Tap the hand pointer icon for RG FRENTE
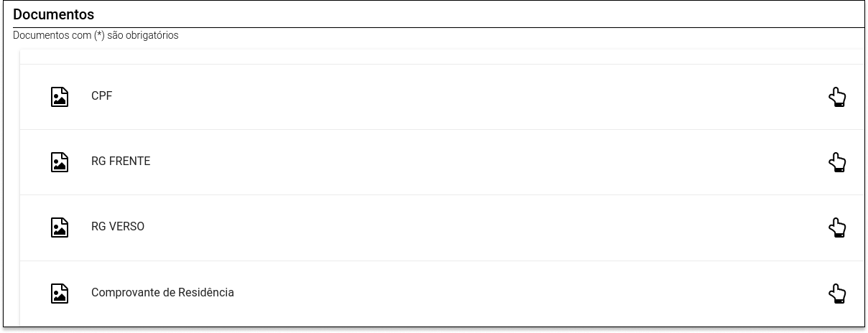 [x=837, y=162]
